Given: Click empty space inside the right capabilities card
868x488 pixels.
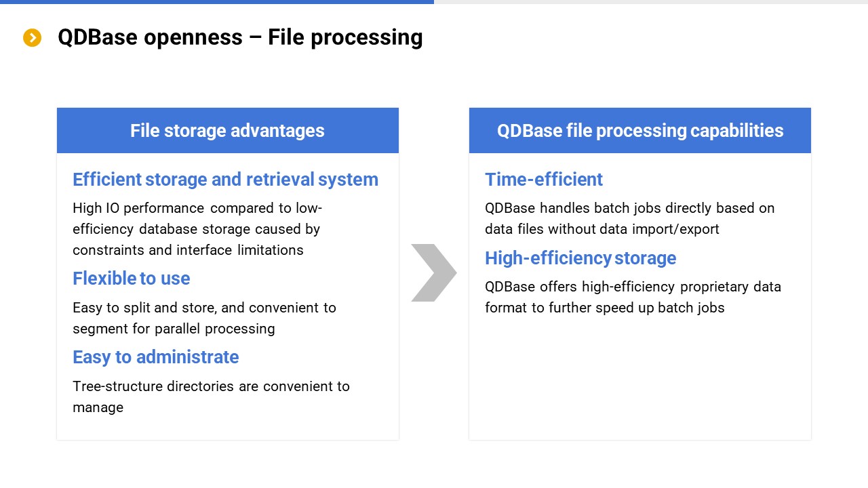Looking at the screenshot, I should 639,380.
